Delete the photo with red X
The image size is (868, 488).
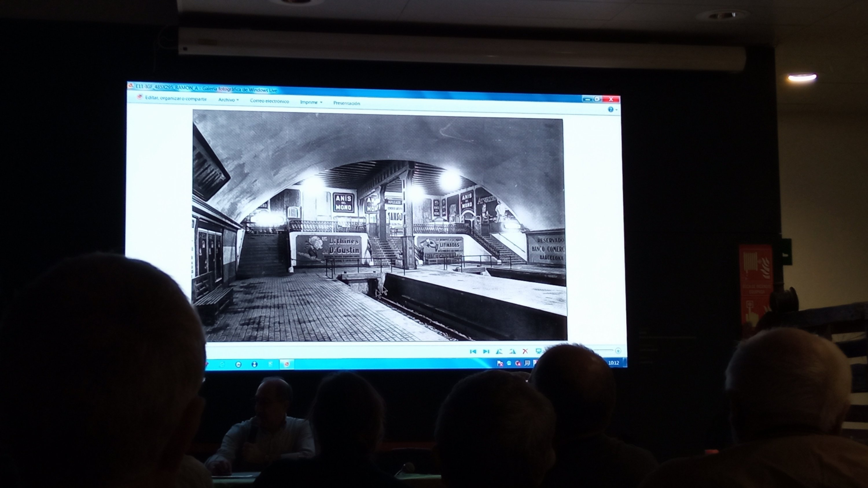click(525, 351)
